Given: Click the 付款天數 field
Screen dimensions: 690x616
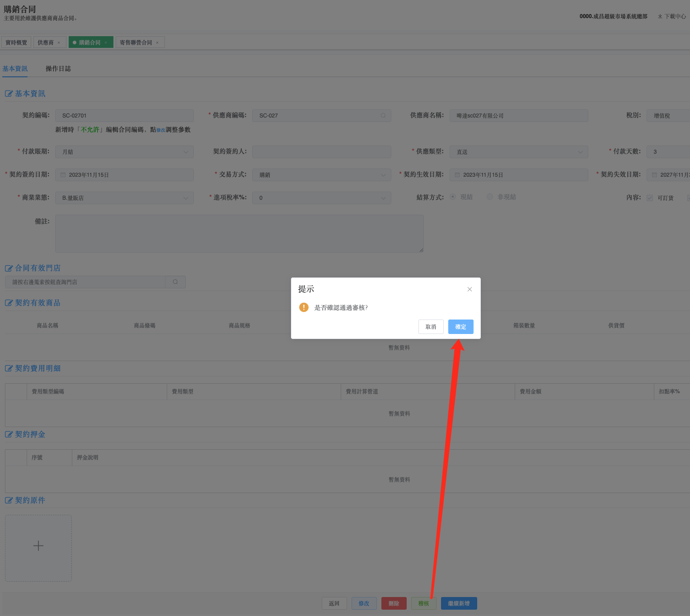Looking at the screenshot, I should click(x=668, y=151).
